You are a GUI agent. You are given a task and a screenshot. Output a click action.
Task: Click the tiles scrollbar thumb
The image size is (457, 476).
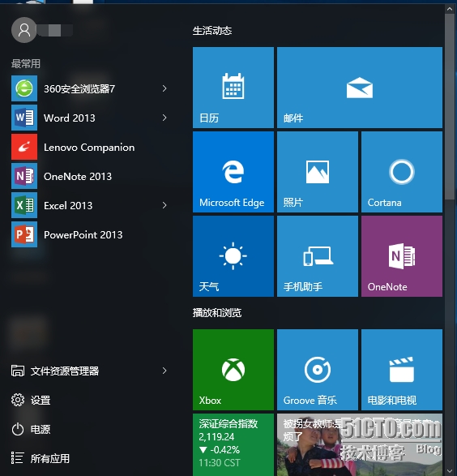click(450, 106)
